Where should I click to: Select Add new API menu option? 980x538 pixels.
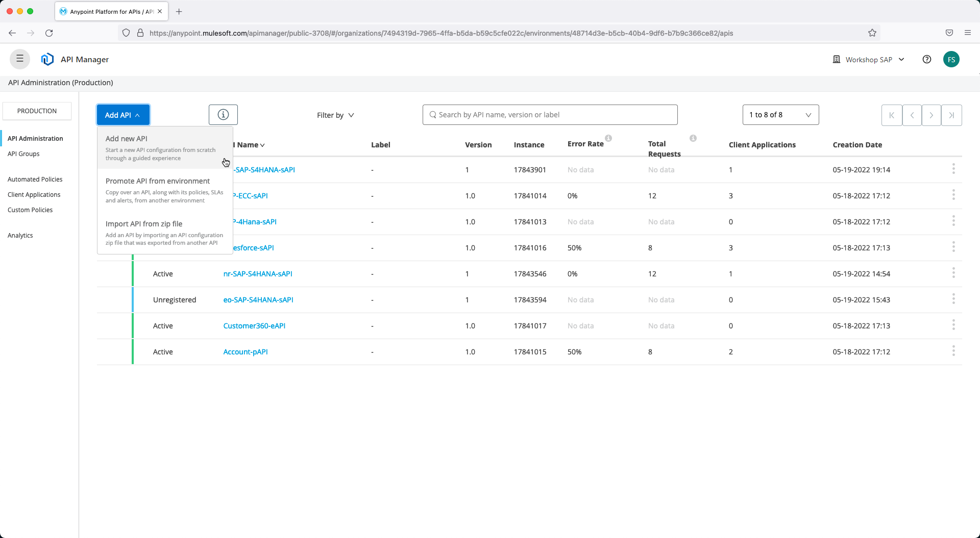165,148
